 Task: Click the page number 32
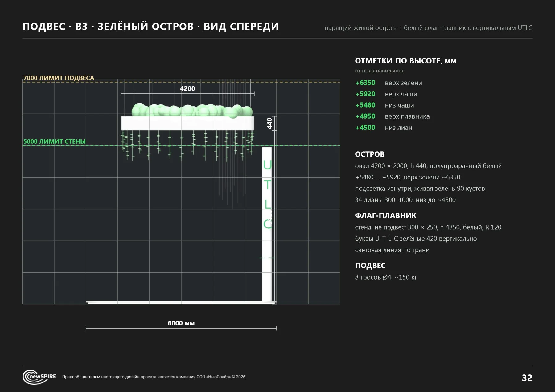pos(527,378)
